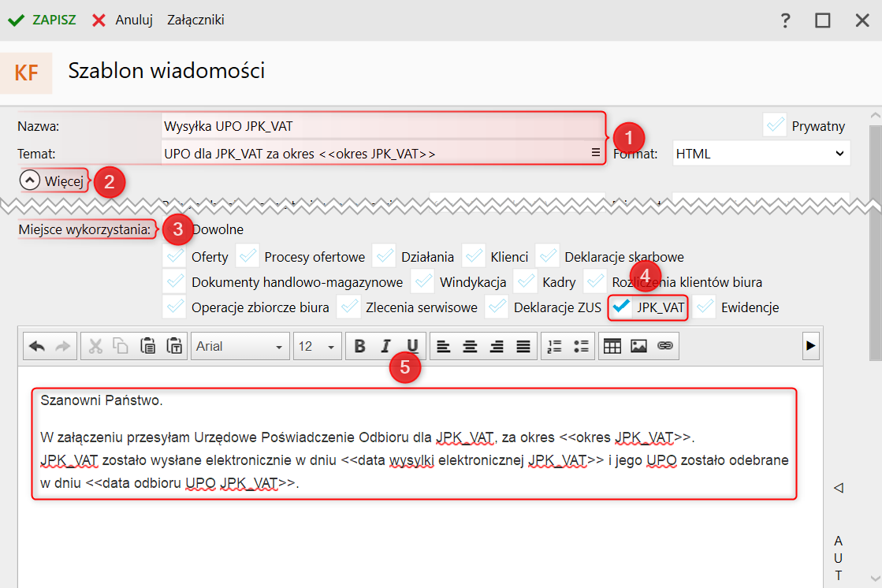Toggle the Oferty checkbox
The width and height of the screenshot is (882, 588).
point(174,257)
